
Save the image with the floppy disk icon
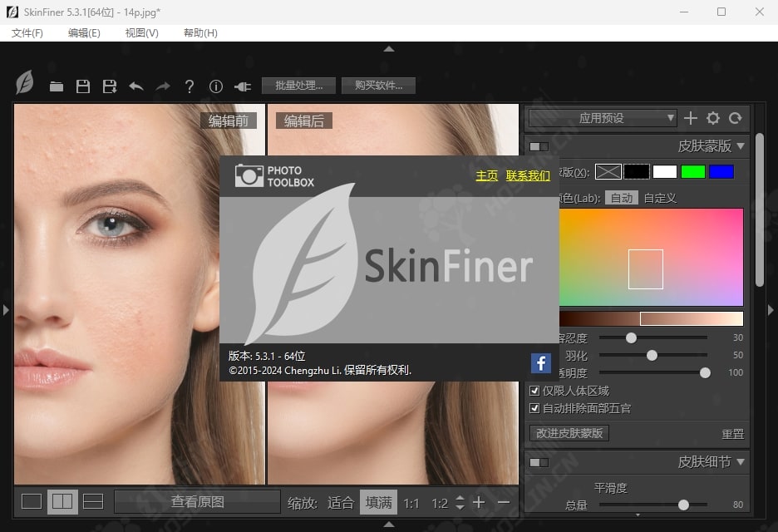(x=83, y=86)
